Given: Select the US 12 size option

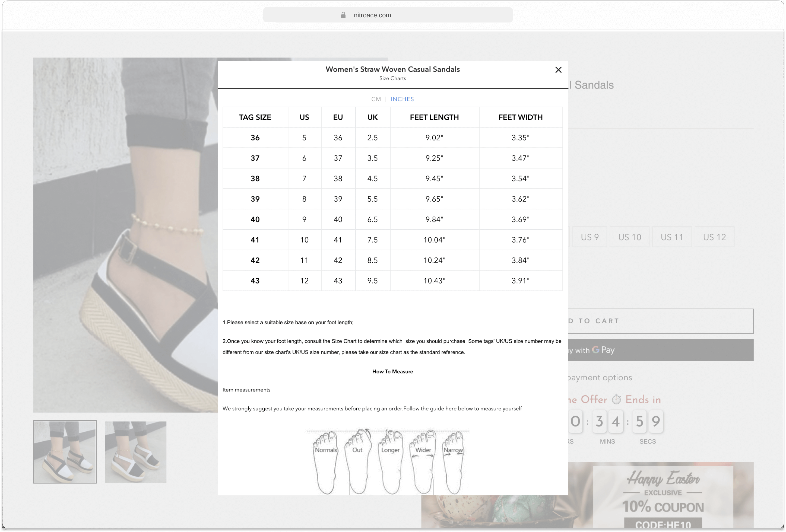Looking at the screenshot, I should pos(714,237).
